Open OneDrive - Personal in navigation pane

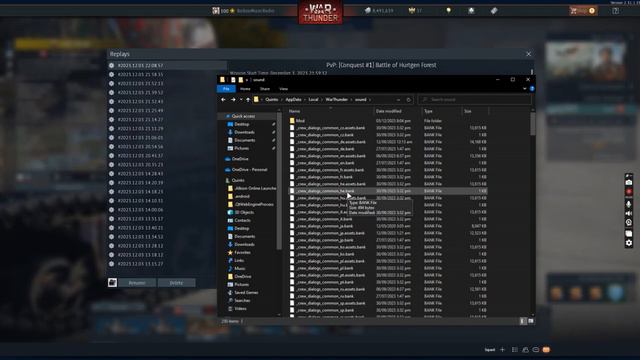point(249,169)
